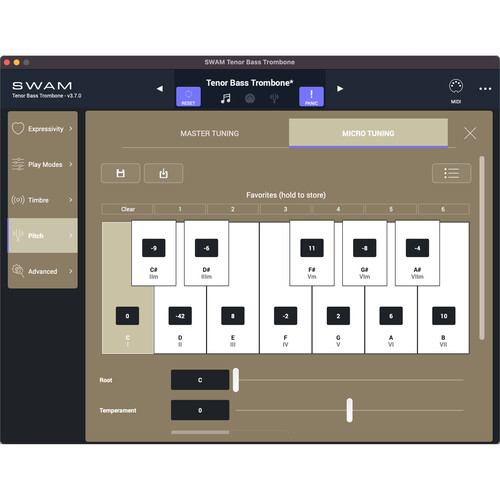
Task: Expand the Timbre section chevron
Action: [71, 200]
